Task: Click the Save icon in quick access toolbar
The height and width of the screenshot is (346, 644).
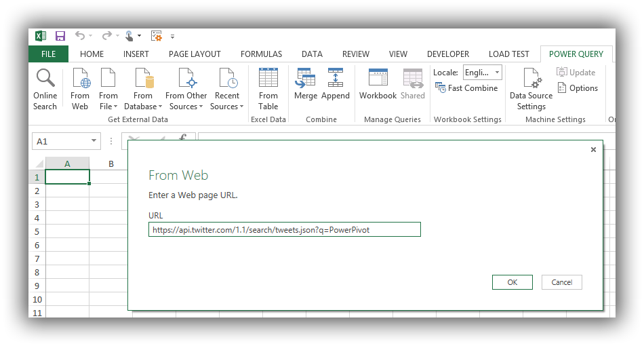Action: point(60,36)
